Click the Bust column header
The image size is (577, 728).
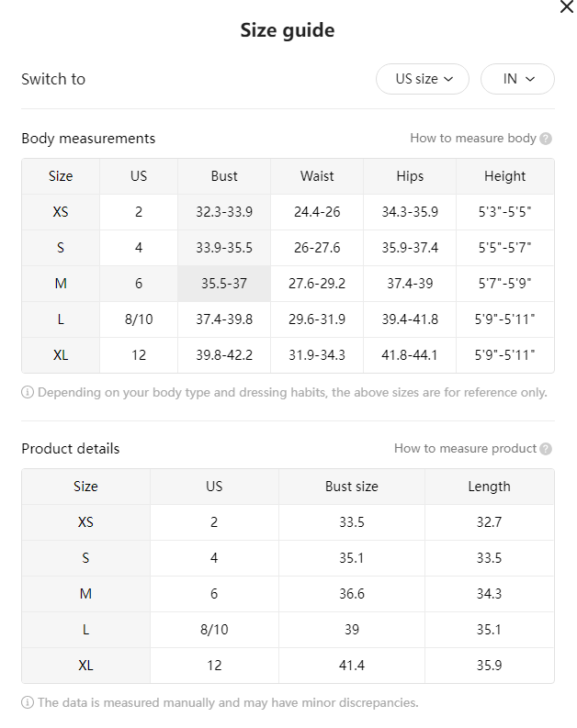click(224, 176)
